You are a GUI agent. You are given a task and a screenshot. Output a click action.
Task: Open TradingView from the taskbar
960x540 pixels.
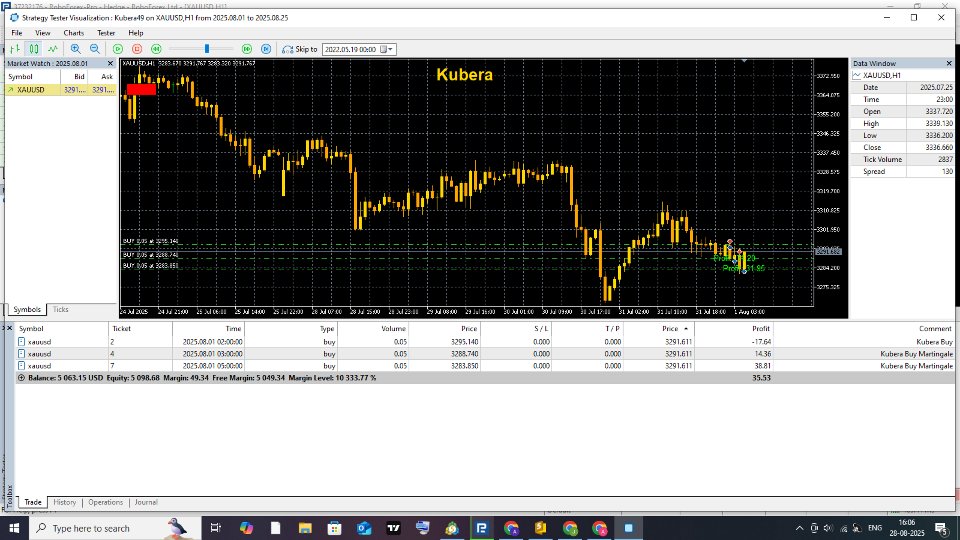point(393,528)
